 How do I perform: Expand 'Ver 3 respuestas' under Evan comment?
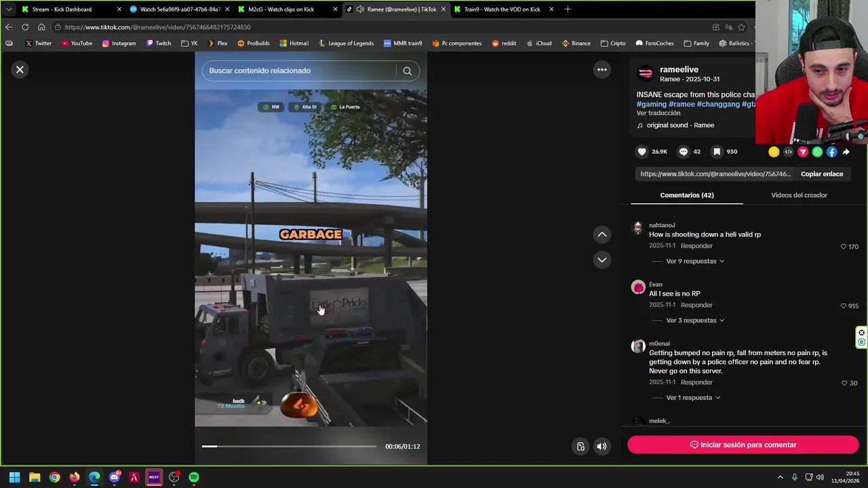[695, 320]
